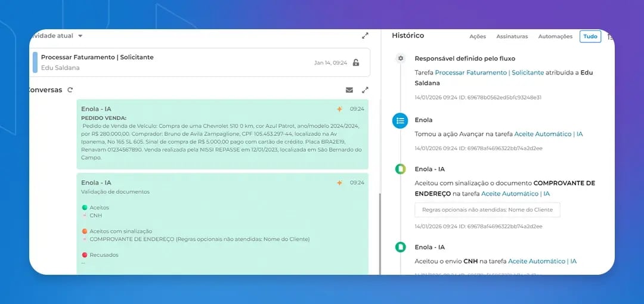Click the gear icon beside Responsável definido pelo fluxo
The height and width of the screenshot is (304, 644).
coord(401,58)
